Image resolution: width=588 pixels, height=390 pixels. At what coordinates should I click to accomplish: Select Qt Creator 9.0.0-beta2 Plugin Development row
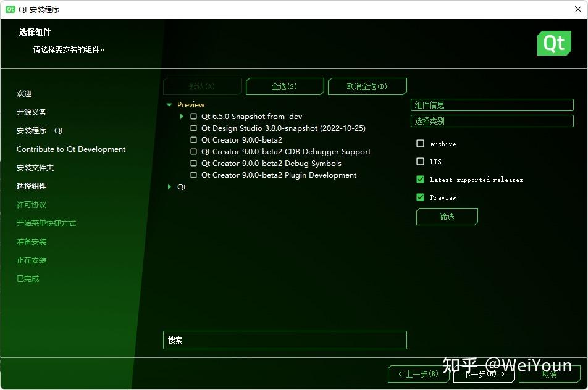coord(279,175)
